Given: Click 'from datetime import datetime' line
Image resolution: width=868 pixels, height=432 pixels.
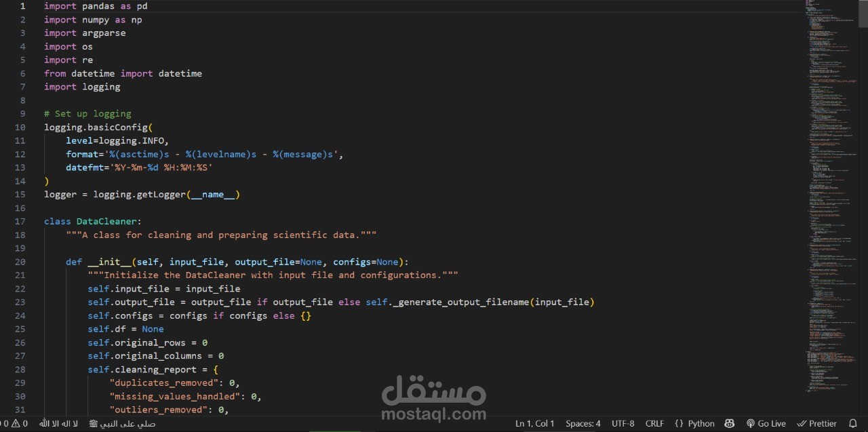Looking at the screenshot, I should tap(123, 73).
